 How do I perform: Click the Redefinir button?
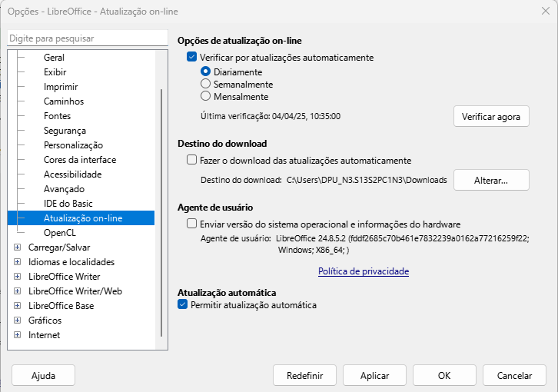click(x=304, y=376)
